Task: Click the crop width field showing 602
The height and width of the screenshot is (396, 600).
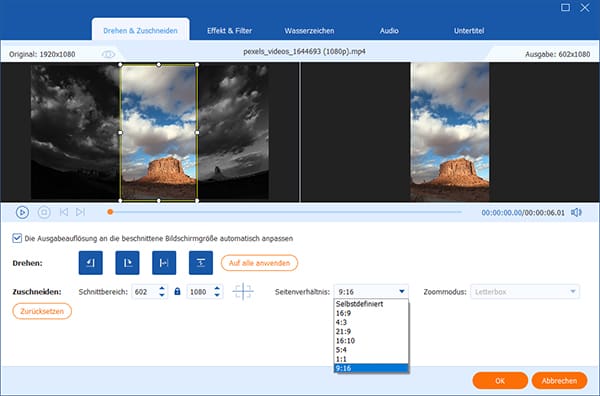Action: [145, 292]
